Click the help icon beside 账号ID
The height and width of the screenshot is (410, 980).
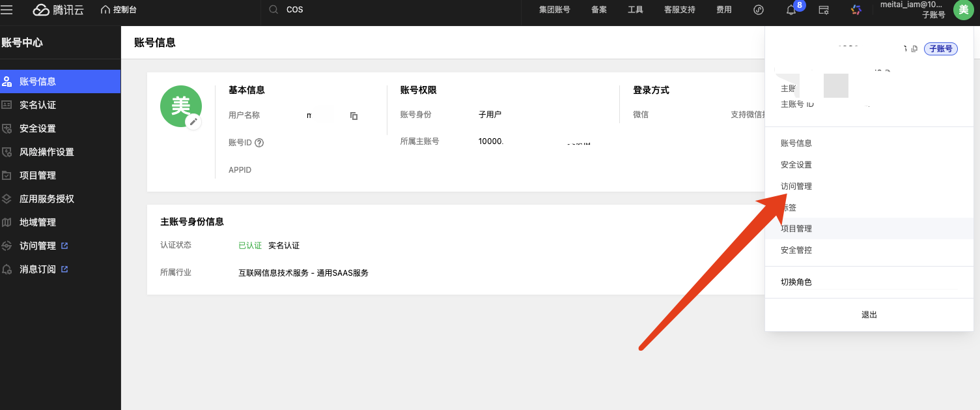click(259, 143)
